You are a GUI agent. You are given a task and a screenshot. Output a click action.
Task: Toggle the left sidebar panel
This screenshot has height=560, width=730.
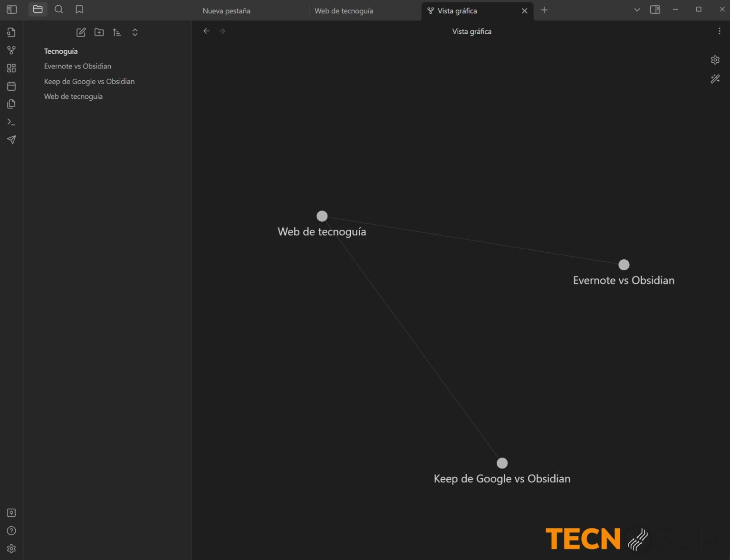(x=11, y=9)
